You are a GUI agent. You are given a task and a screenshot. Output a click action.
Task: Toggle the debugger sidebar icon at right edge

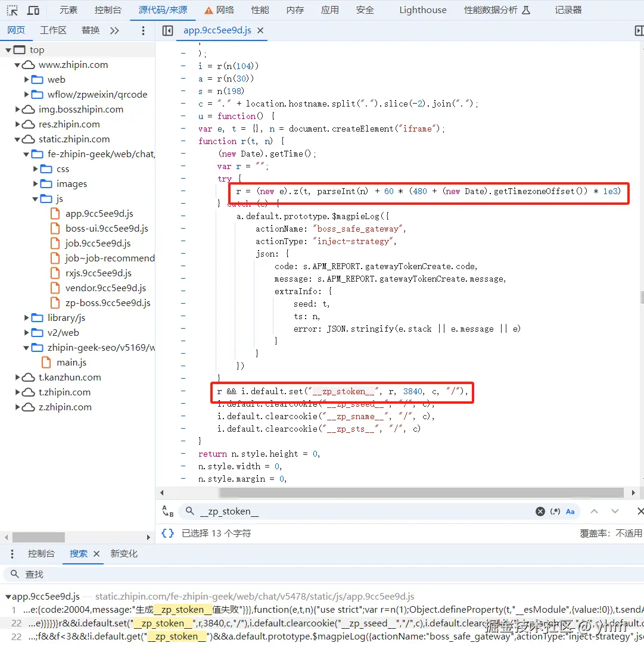pos(639,31)
